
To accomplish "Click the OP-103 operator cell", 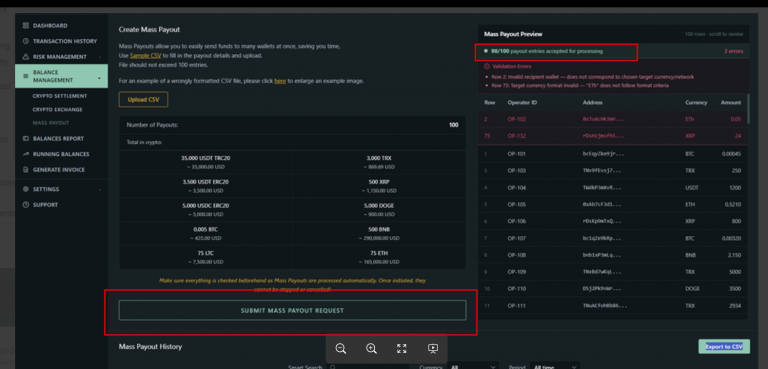I will coord(516,171).
